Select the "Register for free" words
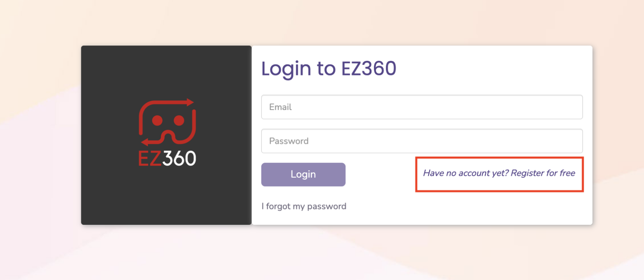 click(x=543, y=174)
